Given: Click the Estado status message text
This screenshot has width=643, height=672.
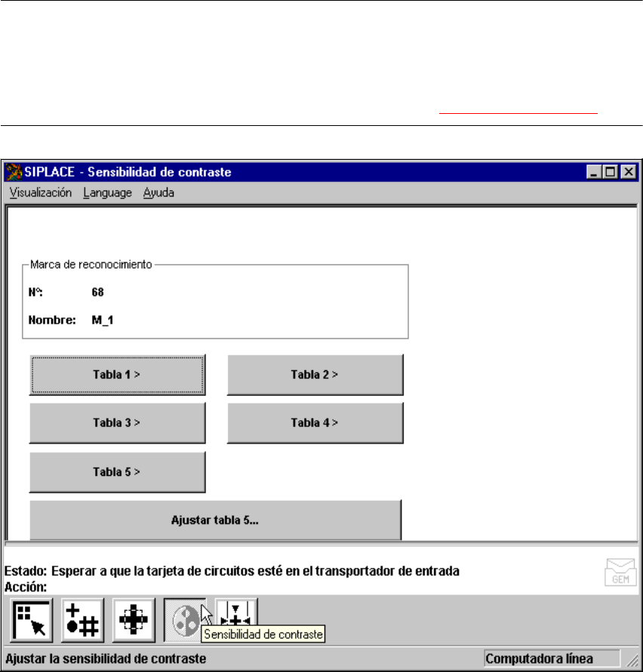Looking at the screenshot, I should coord(255,571).
